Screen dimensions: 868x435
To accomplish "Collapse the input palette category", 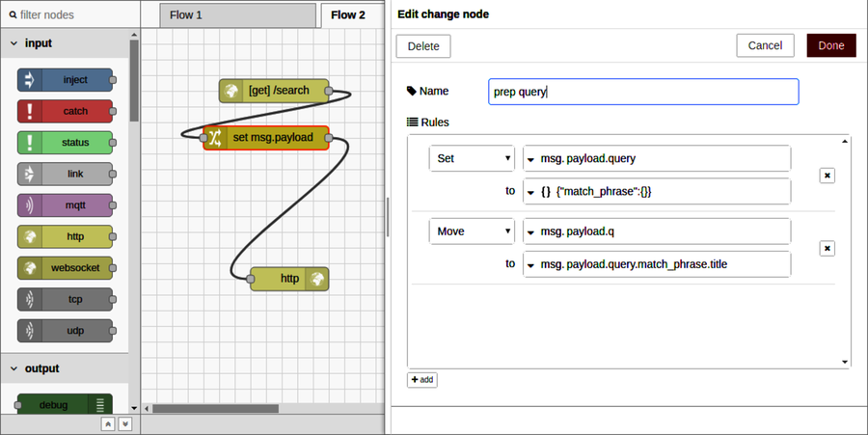I will click(65, 43).
